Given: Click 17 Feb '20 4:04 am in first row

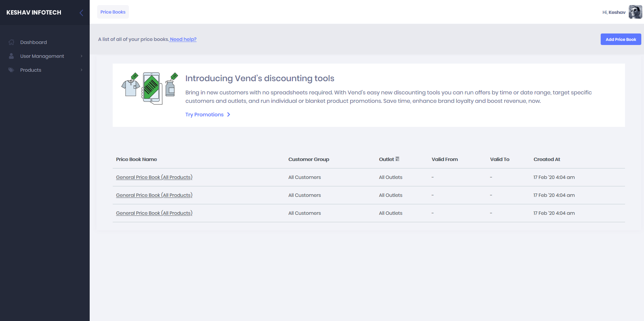Looking at the screenshot, I should [x=554, y=177].
